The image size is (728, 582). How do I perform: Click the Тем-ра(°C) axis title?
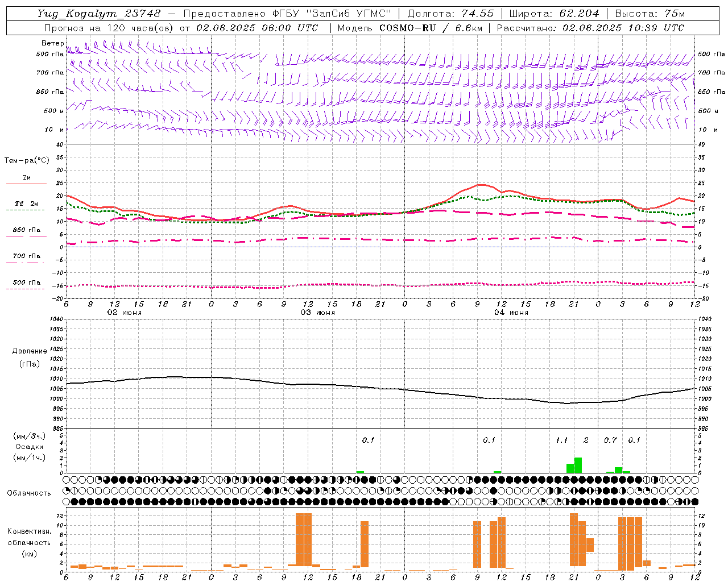click(x=27, y=161)
